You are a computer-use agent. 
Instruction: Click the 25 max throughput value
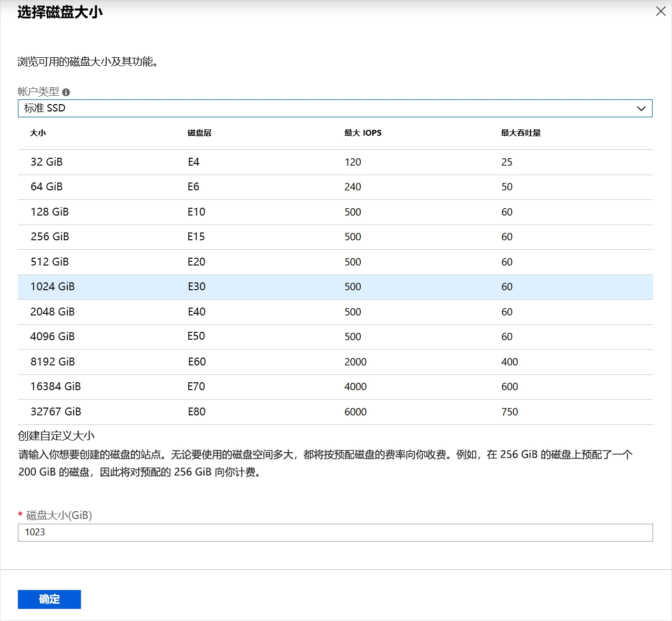point(507,162)
